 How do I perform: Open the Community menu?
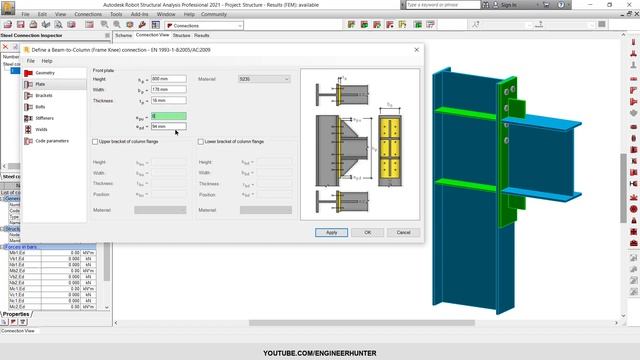[213, 14]
